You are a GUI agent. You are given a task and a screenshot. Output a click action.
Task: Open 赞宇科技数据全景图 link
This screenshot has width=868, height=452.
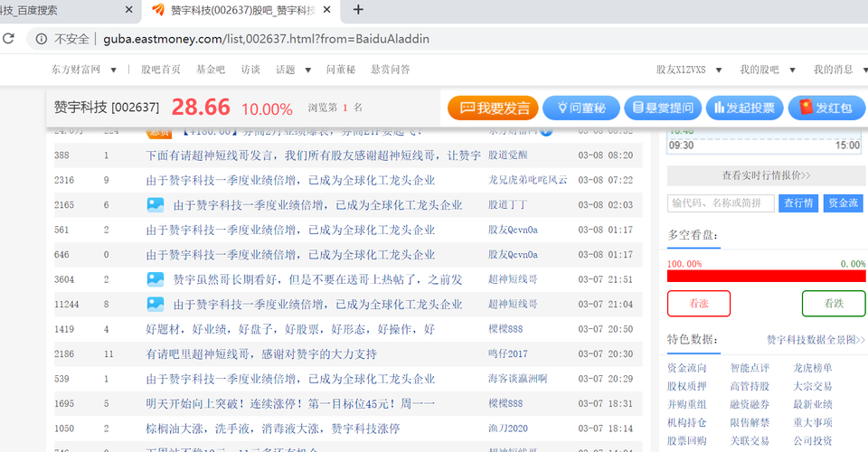coord(816,340)
